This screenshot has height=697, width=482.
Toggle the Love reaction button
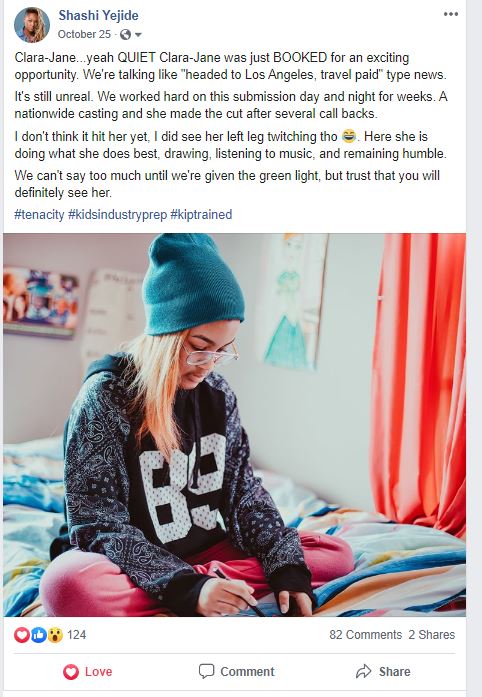[x=88, y=671]
